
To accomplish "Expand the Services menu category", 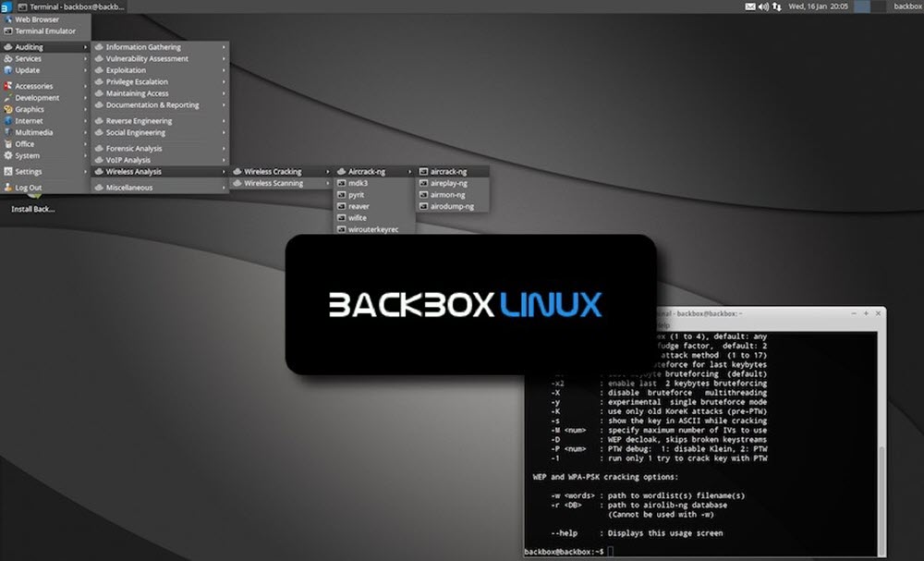I will pyautogui.click(x=46, y=59).
